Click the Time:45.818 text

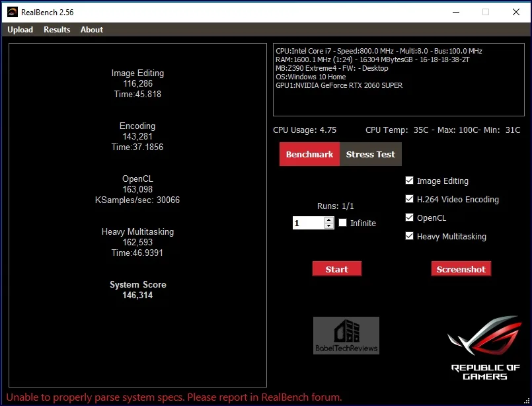(137, 94)
